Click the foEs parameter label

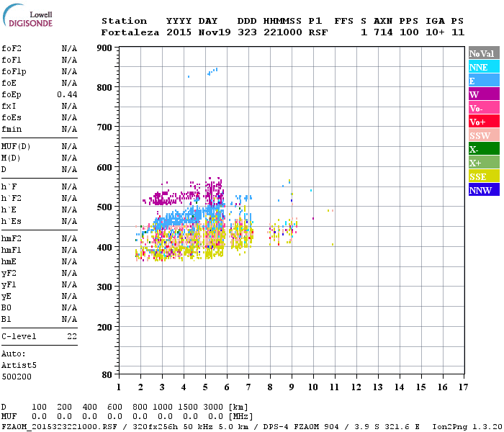coord(12,117)
